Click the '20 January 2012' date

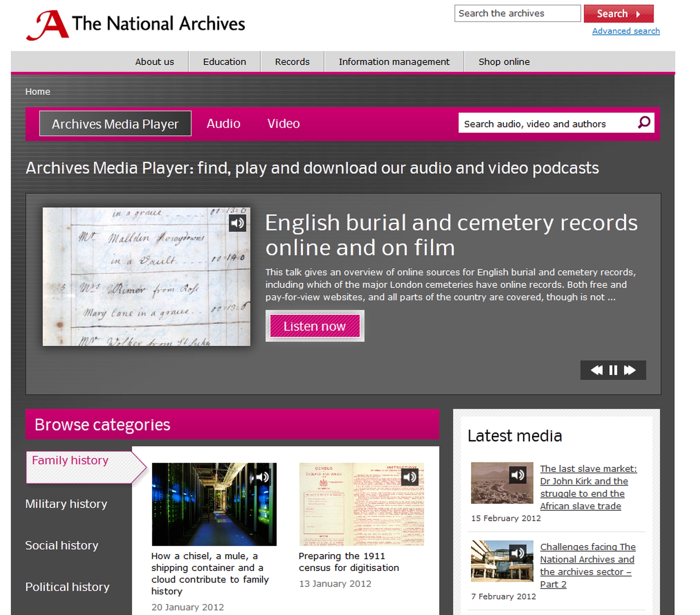click(187, 607)
